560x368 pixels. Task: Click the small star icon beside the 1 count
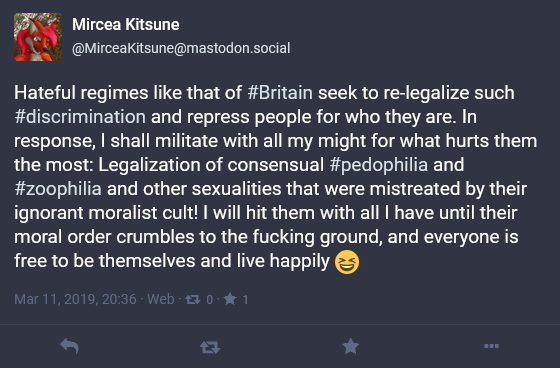(230, 299)
